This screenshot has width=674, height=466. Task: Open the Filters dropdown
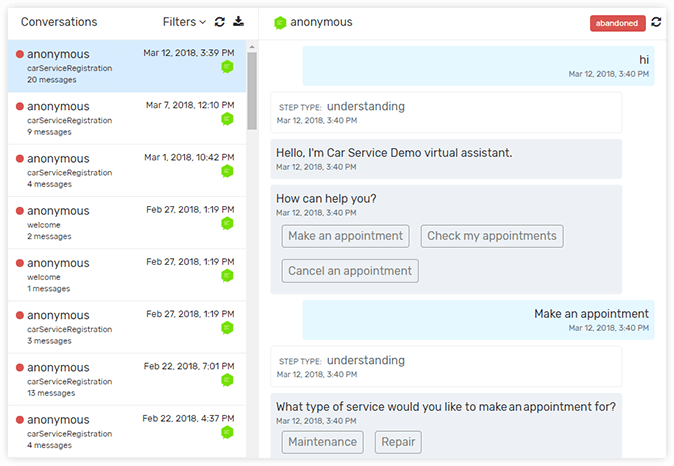coord(184,22)
